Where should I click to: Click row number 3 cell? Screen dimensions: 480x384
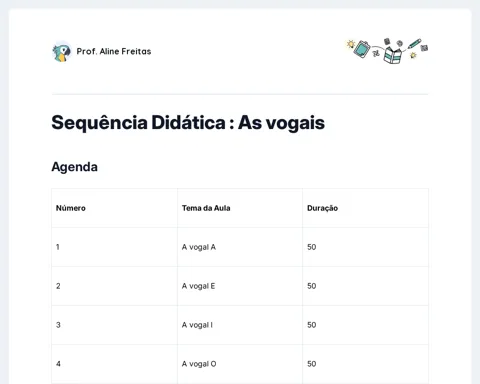click(x=114, y=325)
